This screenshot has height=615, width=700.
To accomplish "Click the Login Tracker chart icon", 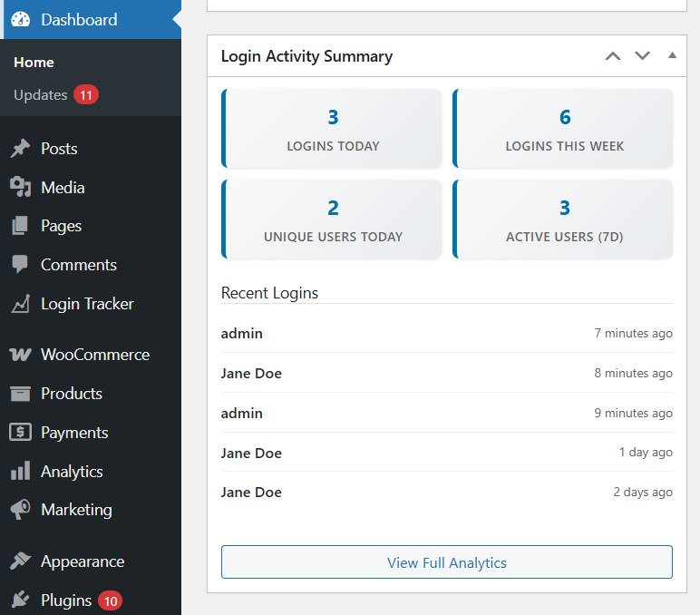I will coord(20,304).
